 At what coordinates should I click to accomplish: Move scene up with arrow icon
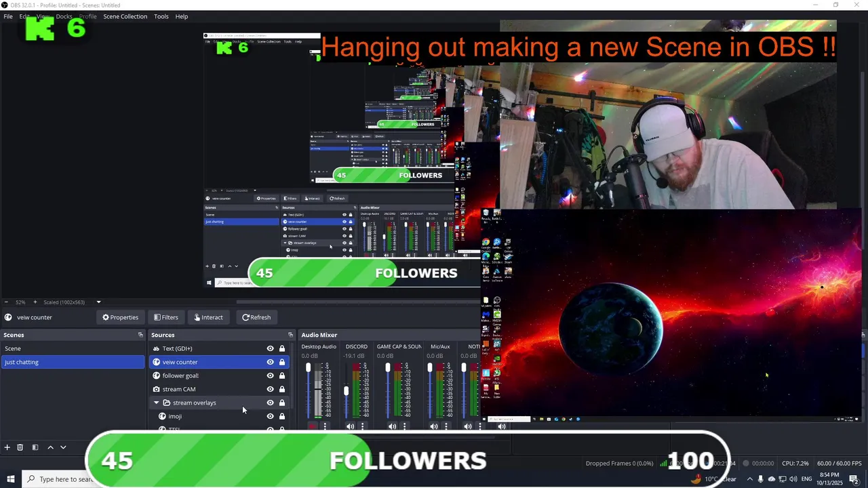pyautogui.click(x=50, y=447)
